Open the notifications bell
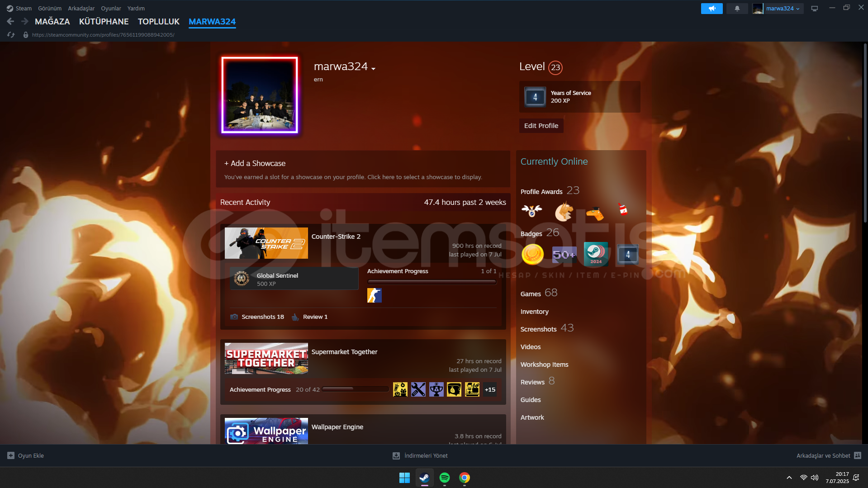 pos(737,9)
